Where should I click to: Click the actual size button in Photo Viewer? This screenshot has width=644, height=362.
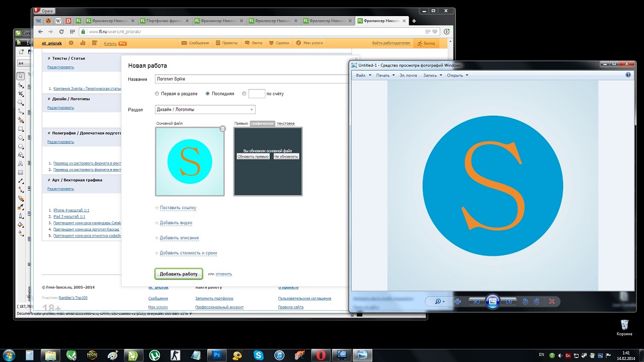(x=457, y=301)
